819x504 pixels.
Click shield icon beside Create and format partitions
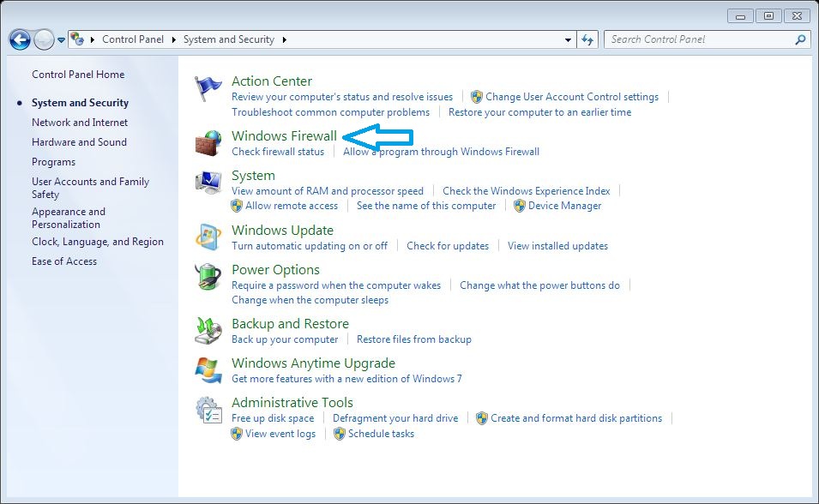tap(482, 417)
